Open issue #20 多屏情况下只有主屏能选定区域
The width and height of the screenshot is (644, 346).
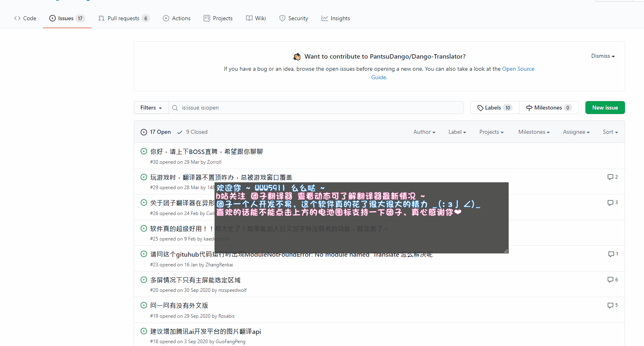click(x=195, y=280)
